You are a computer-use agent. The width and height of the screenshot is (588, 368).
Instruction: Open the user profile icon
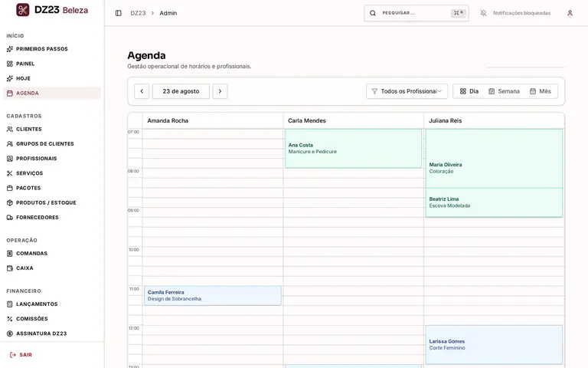coord(570,13)
